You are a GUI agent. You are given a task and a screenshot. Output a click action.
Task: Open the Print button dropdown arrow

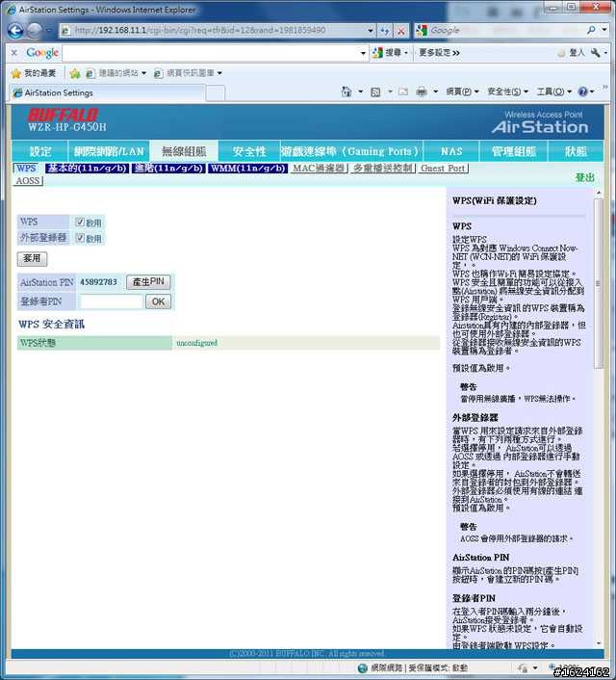click(436, 92)
